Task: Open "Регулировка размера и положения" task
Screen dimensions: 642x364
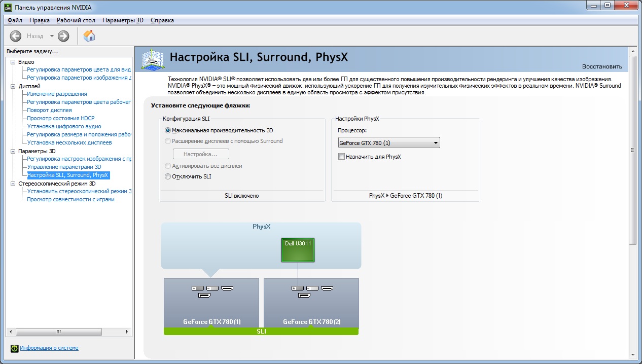Action: point(79,134)
